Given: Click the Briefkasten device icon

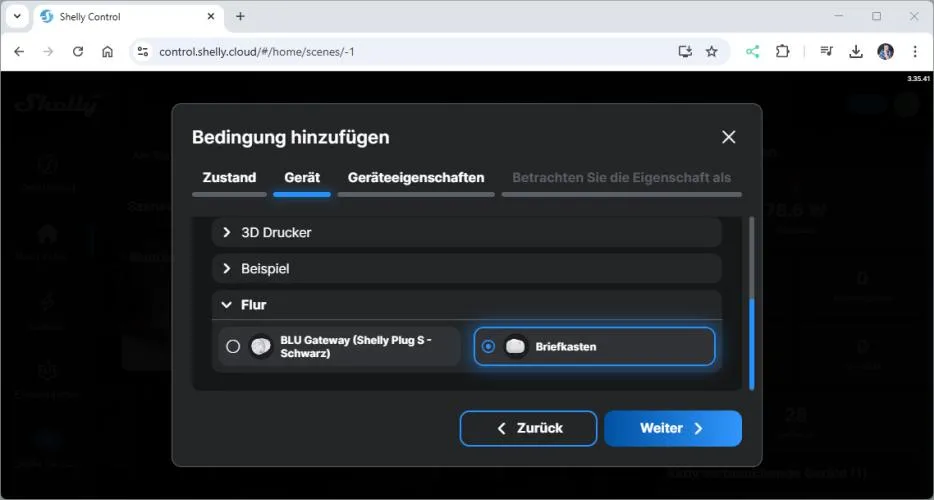Looking at the screenshot, I should point(516,346).
